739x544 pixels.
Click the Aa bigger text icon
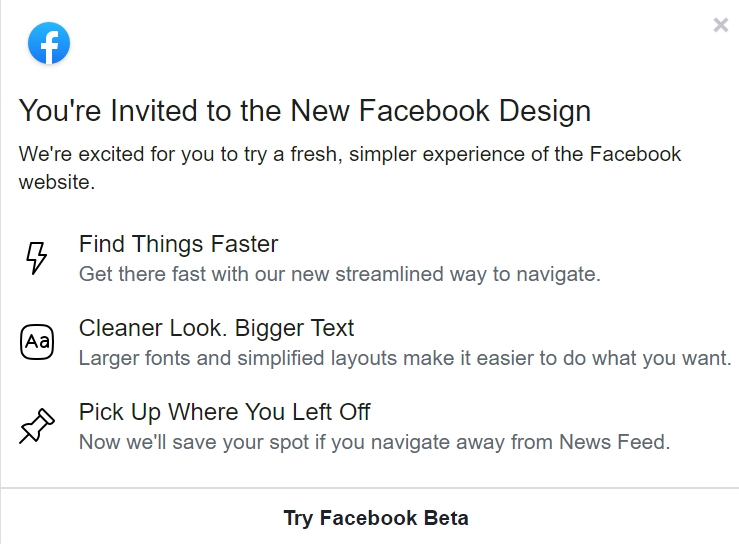coord(37,342)
